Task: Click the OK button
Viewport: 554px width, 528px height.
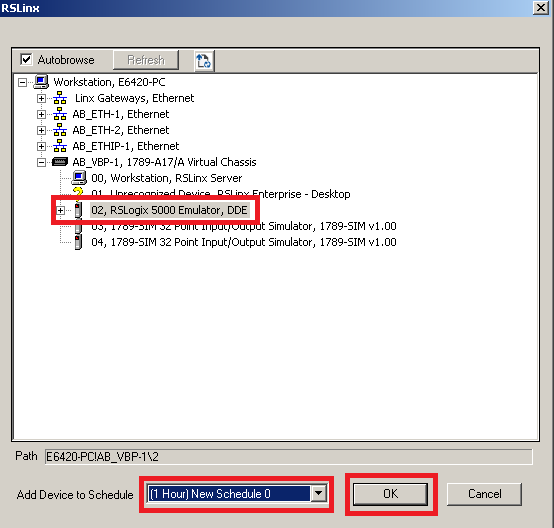Action: (391, 494)
